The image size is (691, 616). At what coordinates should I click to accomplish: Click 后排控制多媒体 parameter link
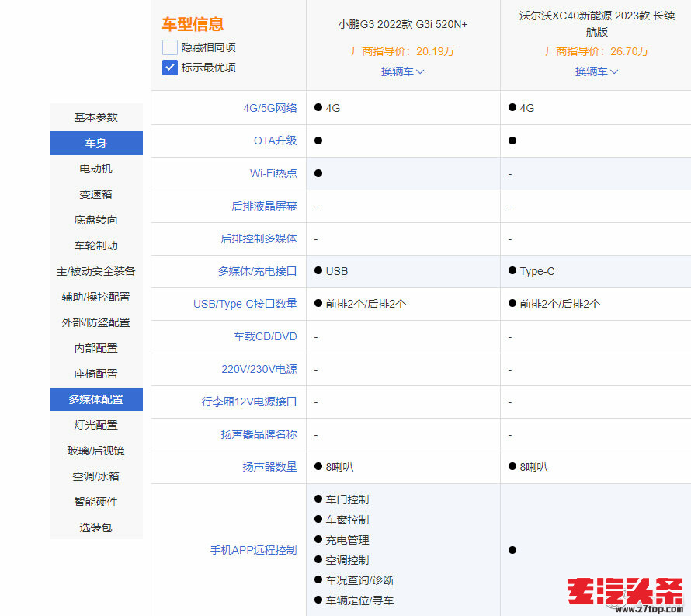(259, 238)
